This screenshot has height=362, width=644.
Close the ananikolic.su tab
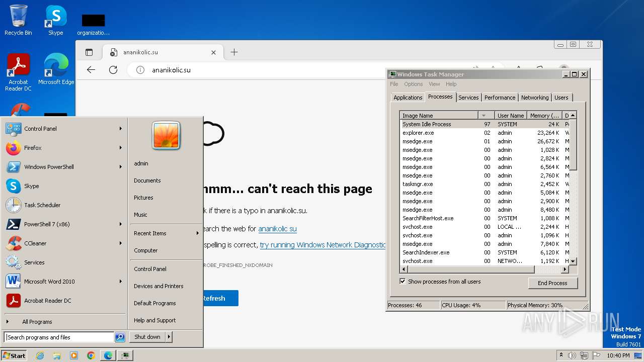[x=213, y=52]
